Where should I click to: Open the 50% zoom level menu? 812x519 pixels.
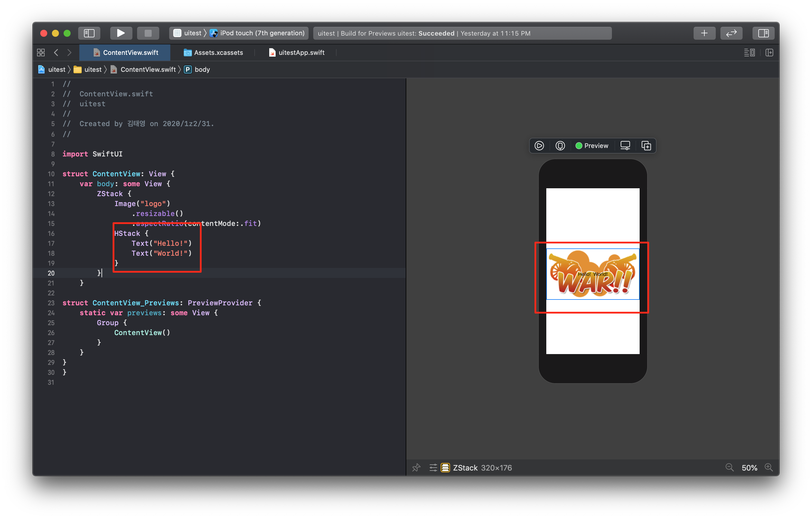pos(749,468)
